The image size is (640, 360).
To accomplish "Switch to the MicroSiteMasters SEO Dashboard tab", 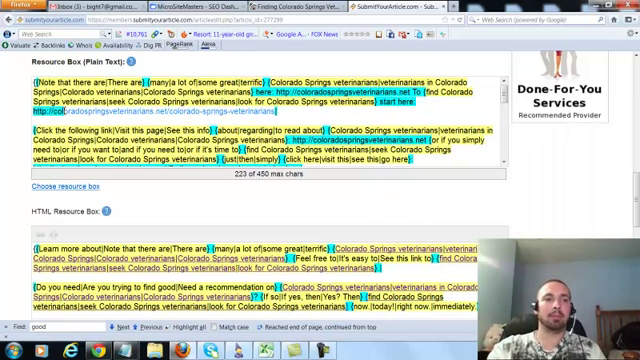I will click(195, 7).
